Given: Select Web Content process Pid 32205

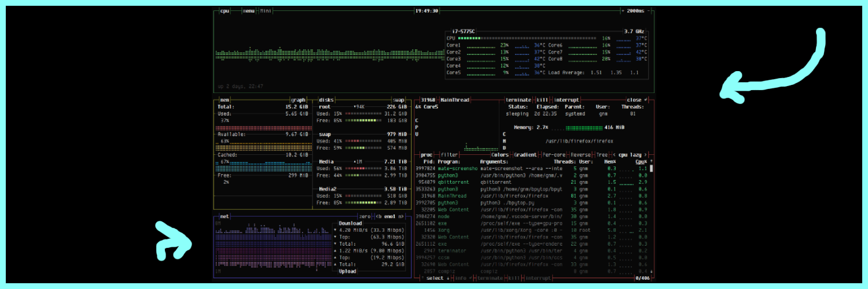Looking at the screenshot, I should point(531,210).
